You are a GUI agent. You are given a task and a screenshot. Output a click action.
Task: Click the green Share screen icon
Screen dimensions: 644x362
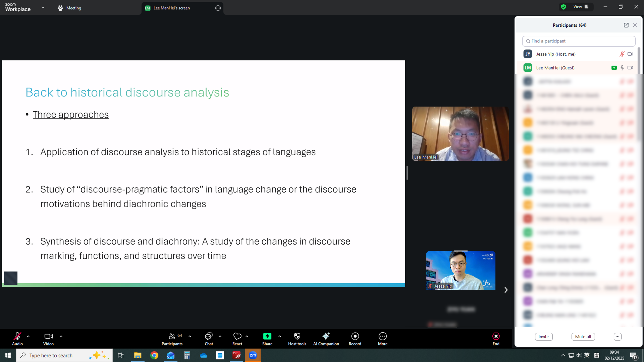pyautogui.click(x=267, y=336)
